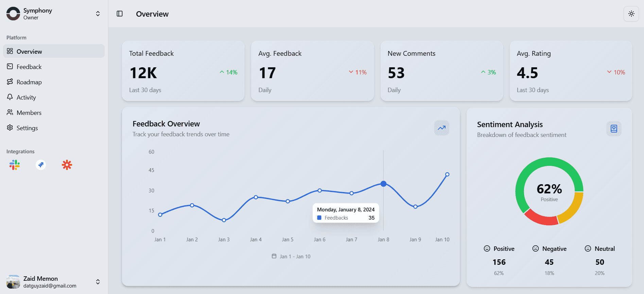Switch theme with the sun icon

(x=631, y=14)
